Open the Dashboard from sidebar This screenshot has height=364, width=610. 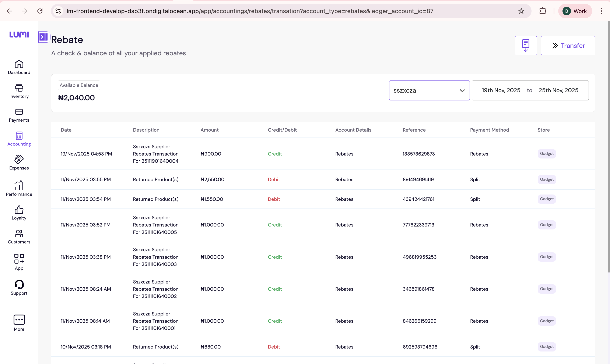(19, 67)
